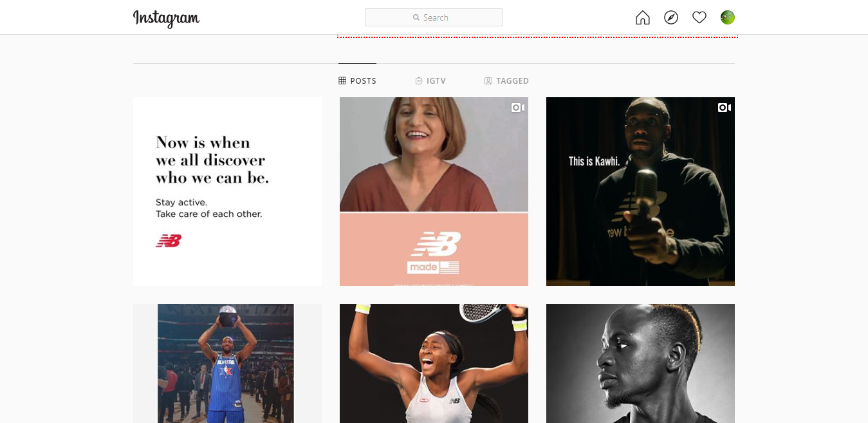
Task: Click the magnifier icon in search
Action: click(416, 17)
